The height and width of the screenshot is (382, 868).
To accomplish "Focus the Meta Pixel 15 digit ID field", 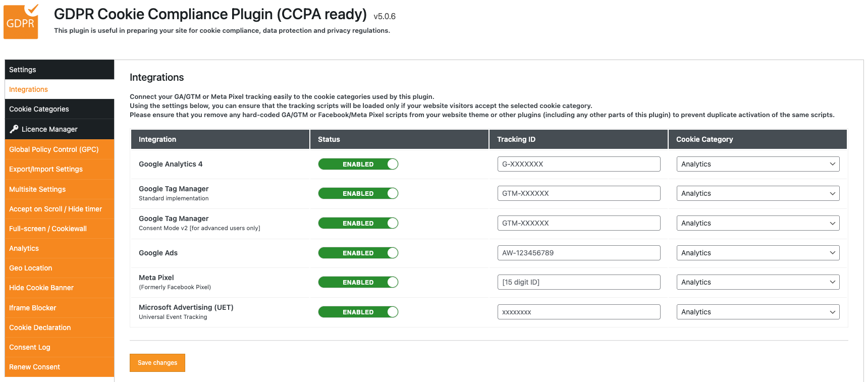I will tap(578, 282).
